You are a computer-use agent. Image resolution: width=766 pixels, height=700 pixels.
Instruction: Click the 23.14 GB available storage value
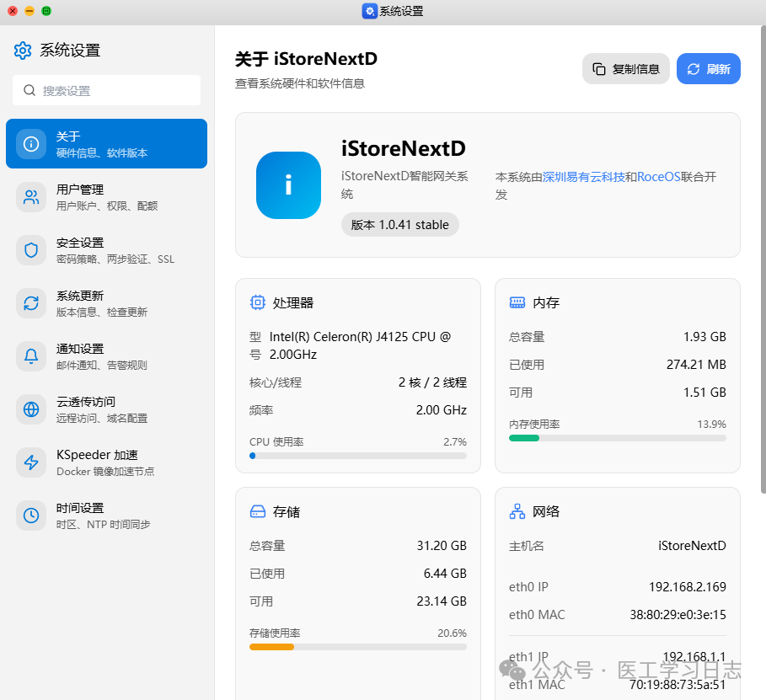[442, 601]
